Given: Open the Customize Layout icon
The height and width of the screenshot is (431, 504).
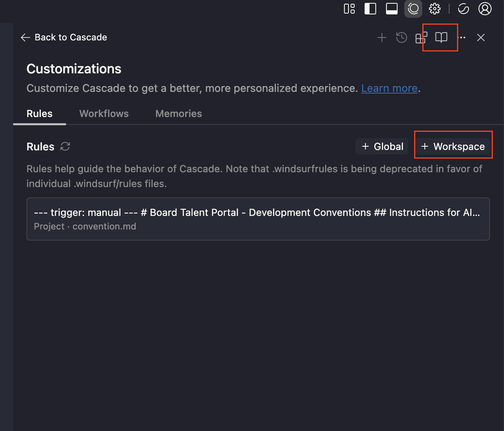Looking at the screenshot, I should 349,9.
